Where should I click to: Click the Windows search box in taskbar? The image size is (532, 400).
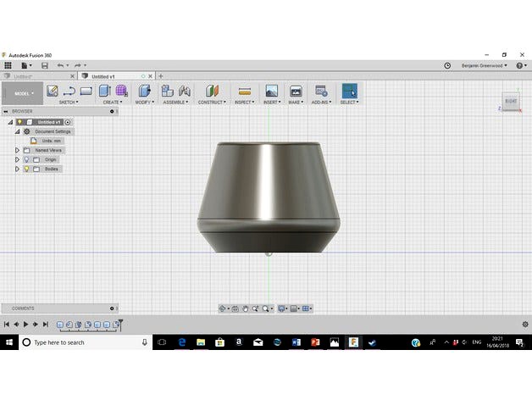pos(76,342)
